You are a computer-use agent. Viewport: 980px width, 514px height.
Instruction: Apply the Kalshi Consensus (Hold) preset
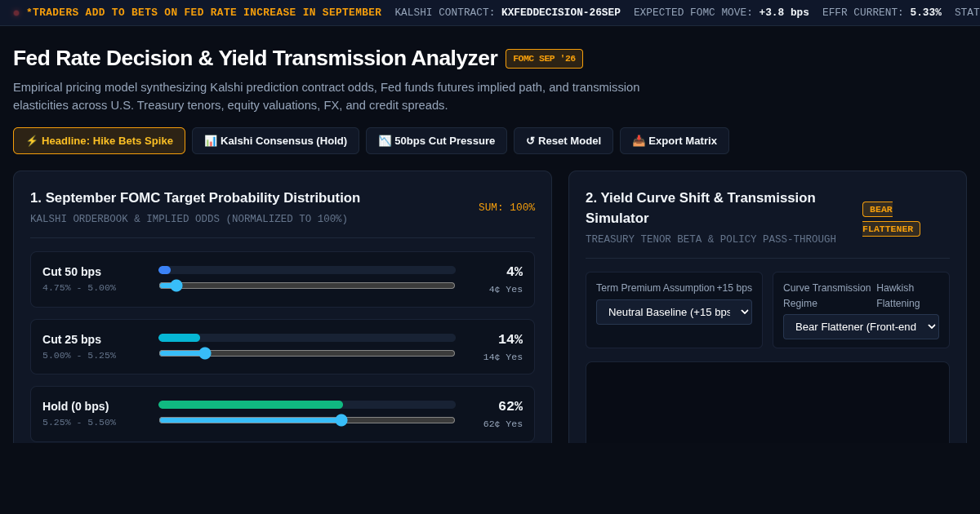[x=275, y=140]
